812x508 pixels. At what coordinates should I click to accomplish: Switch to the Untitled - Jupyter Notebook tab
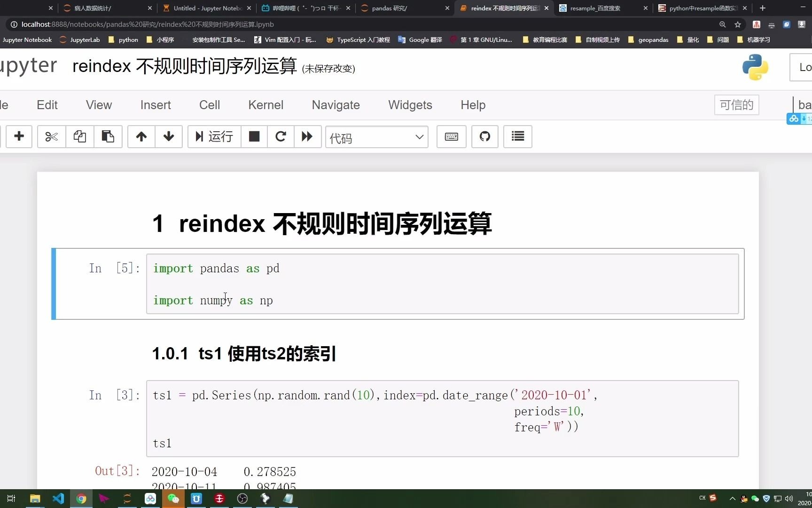(x=207, y=8)
